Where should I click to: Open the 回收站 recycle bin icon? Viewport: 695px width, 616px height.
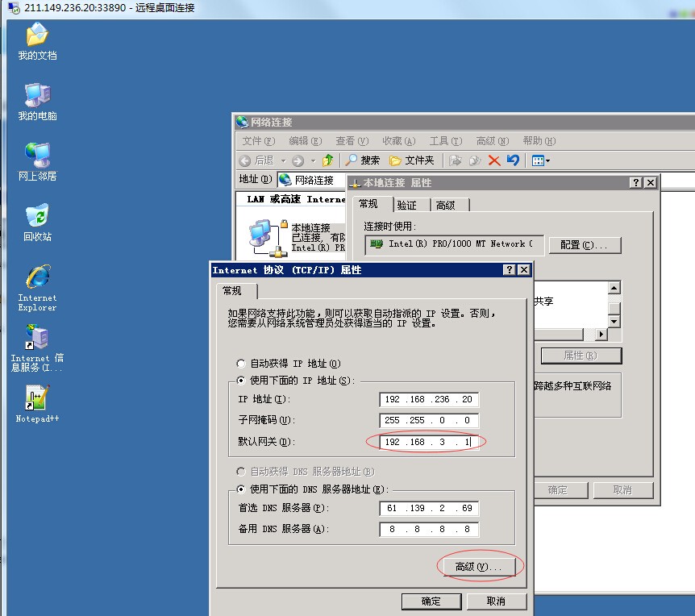tap(37, 218)
